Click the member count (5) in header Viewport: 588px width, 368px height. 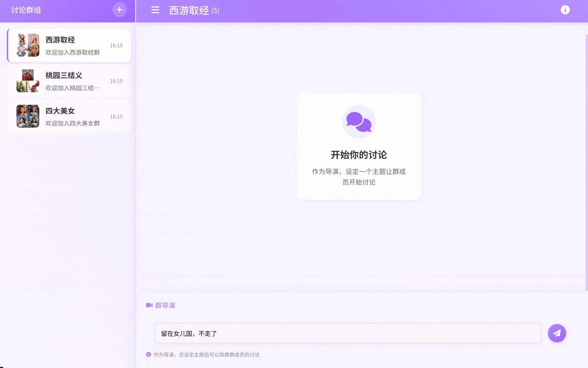(215, 11)
